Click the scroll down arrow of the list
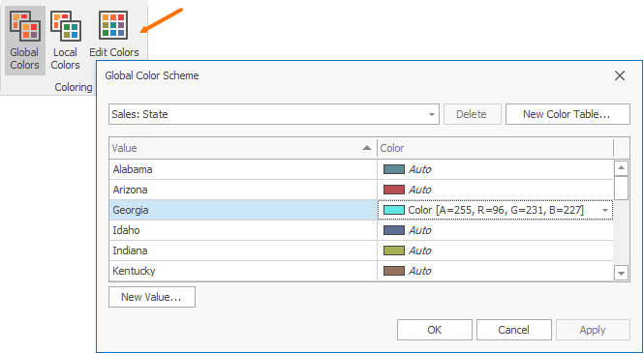The height and width of the screenshot is (353, 644). coord(621,273)
